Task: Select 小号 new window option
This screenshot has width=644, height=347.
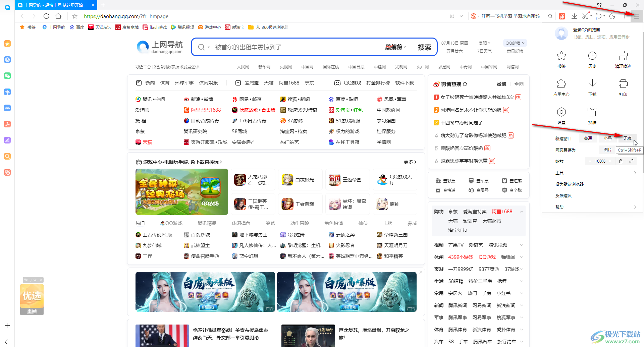Action: point(607,138)
